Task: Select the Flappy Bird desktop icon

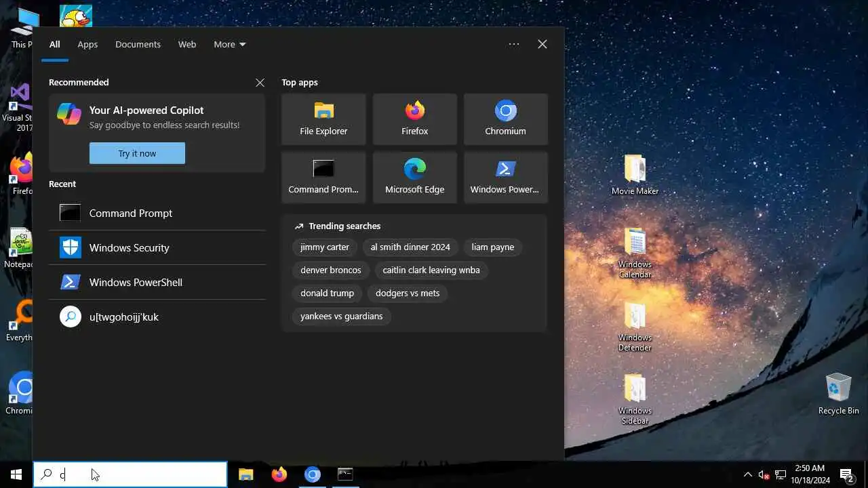Action: [76, 15]
